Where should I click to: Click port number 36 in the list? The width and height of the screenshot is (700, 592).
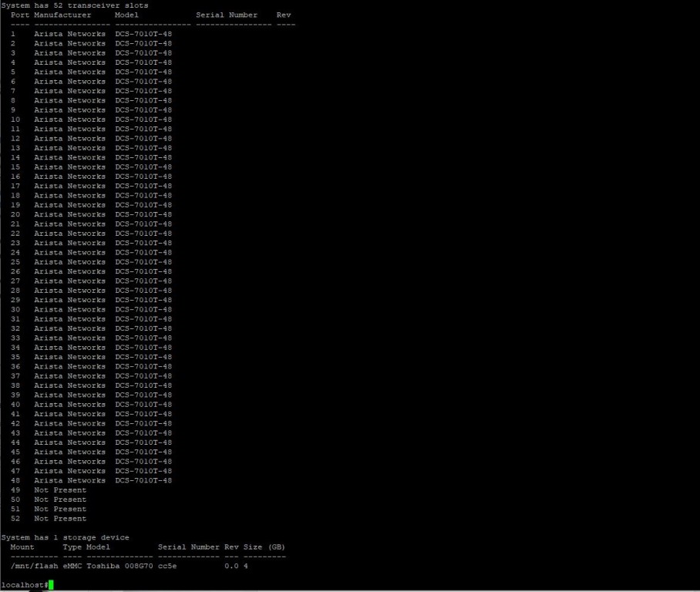15,367
